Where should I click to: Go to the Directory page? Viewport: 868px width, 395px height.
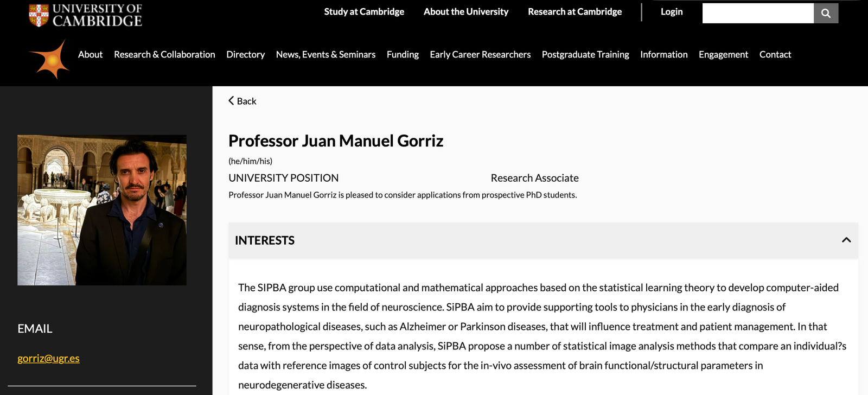[x=245, y=54]
